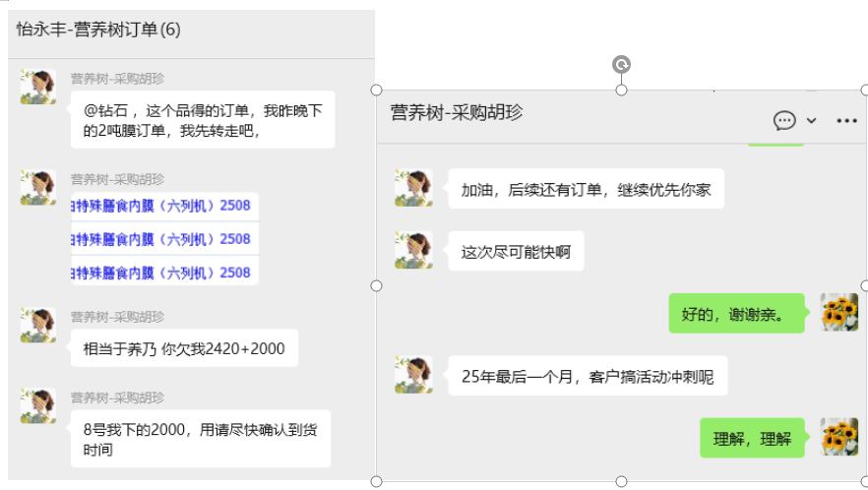
Task: Expand the chevron next to speech bubble icon
Action: pyautogui.click(x=812, y=120)
